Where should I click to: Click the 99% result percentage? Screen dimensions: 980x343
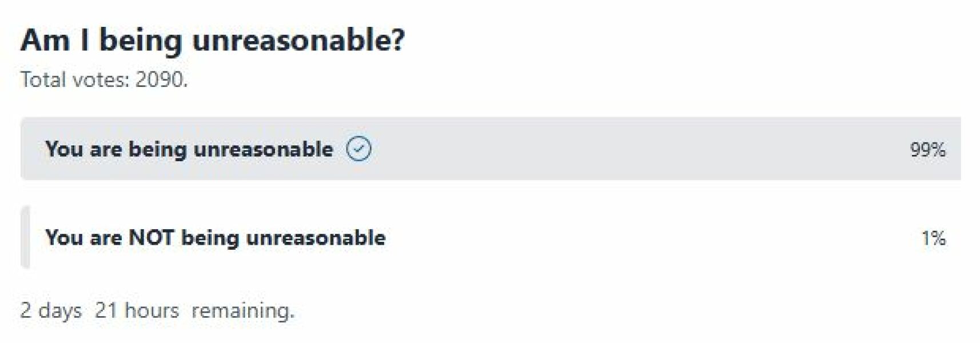[927, 150]
